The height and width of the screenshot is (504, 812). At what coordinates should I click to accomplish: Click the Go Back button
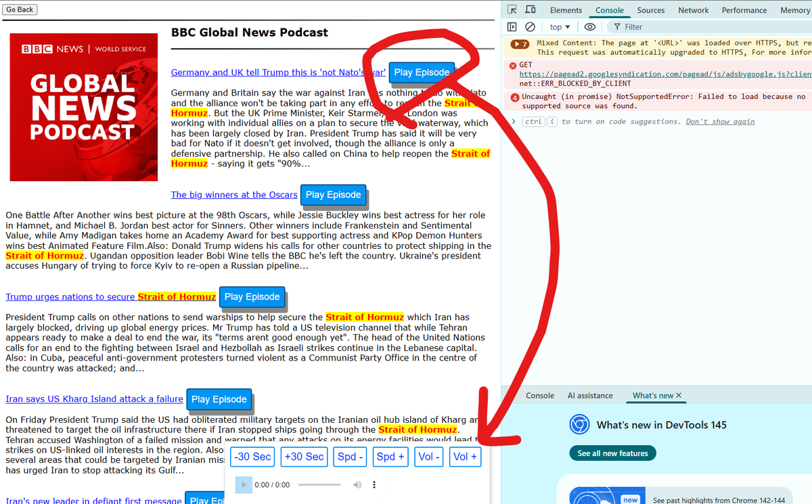pyautogui.click(x=20, y=9)
